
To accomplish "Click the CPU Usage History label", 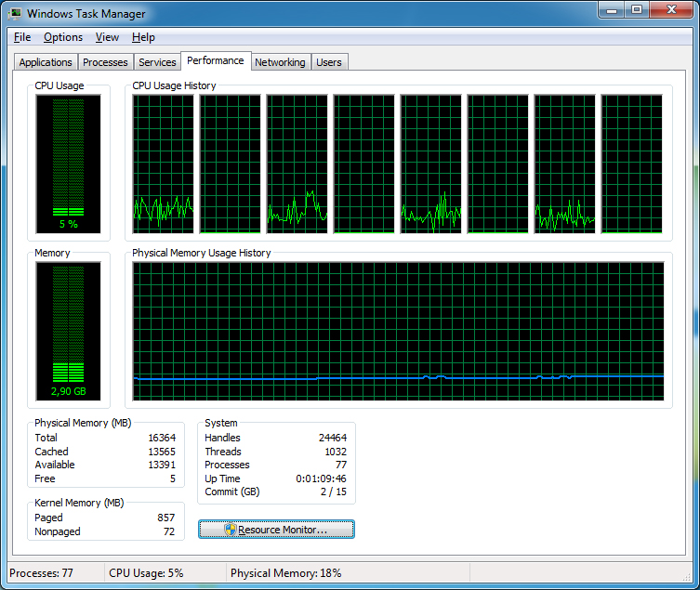I will [174, 85].
